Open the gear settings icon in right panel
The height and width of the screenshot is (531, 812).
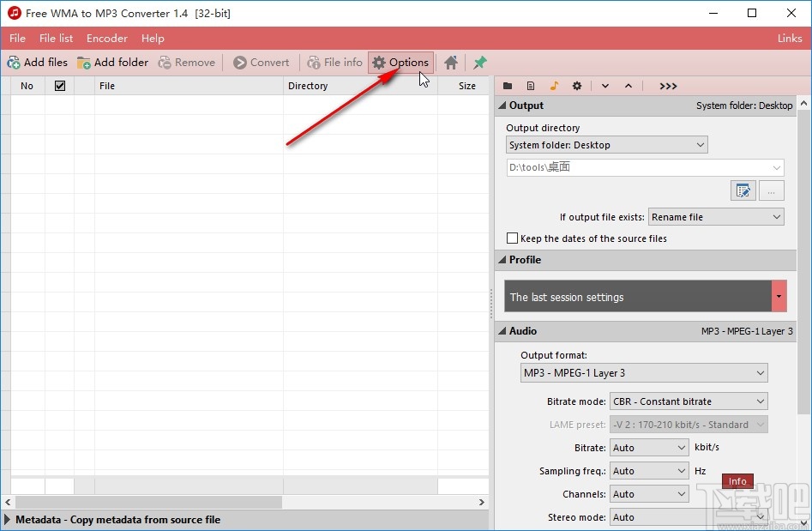point(577,86)
